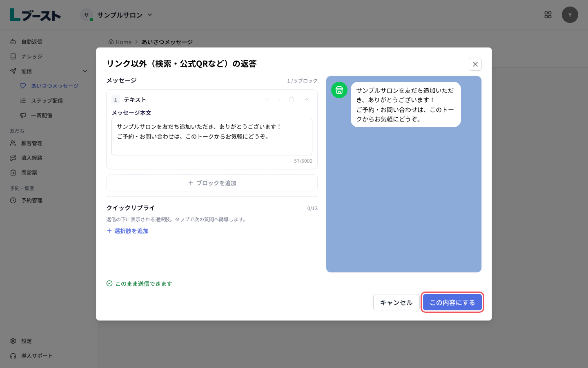
Task: Open the apps grid icon in header
Action: [x=548, y=15]
